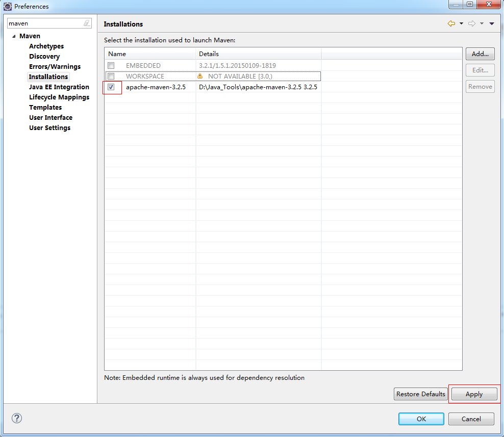Select the EMBEDDED row name
The width and height of the screenshot is (504, 437).
143,66
